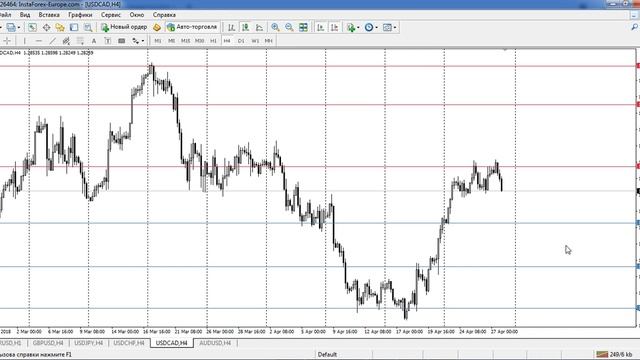The width and height of the screenshot is (640, 360).
Task: Show the Terminal panel icon
Action: click(74, 27)
